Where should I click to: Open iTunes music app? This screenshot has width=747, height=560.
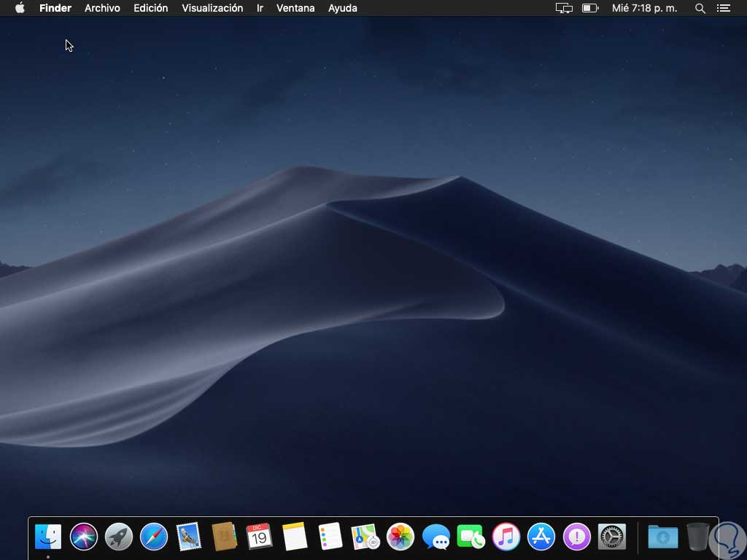(506, 537)
